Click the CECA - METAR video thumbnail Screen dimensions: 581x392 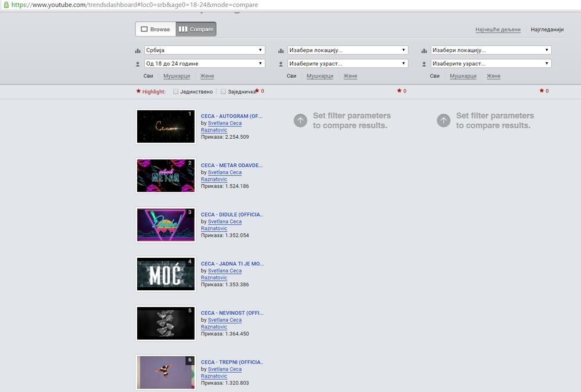[166, 175]
